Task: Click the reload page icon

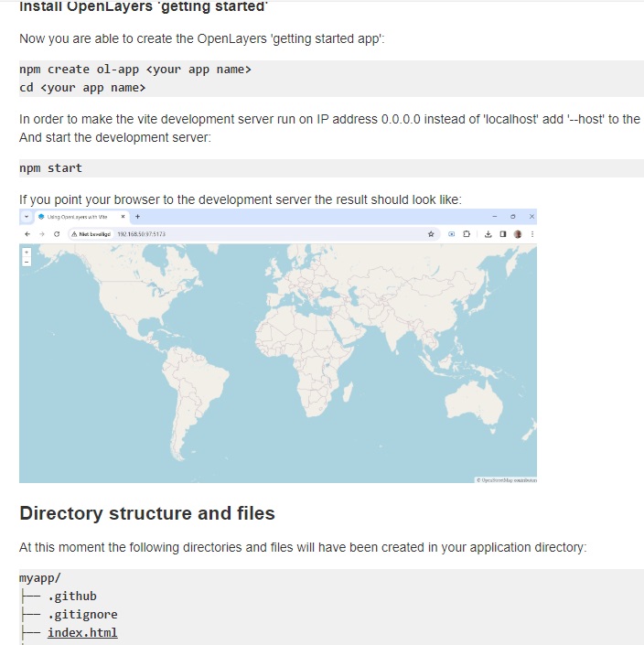Action: (x=57, y=234)
